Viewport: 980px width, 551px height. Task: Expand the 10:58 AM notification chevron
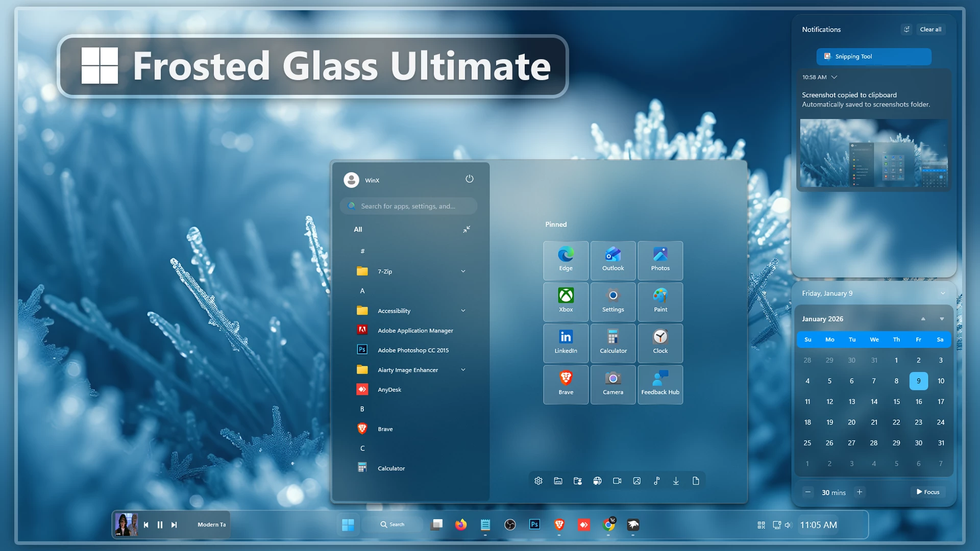834,77
